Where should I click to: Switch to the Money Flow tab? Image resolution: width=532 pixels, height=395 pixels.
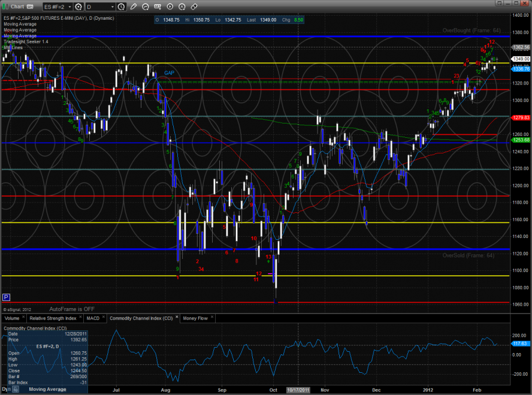click(195, 318)
